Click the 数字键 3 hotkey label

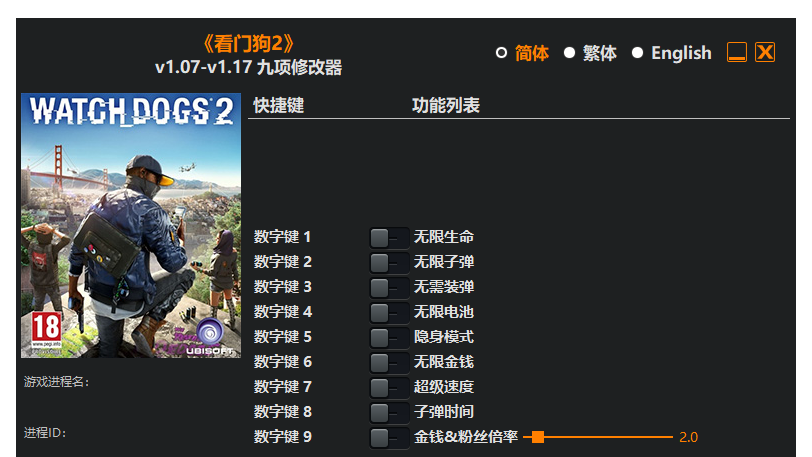[283, 287]
